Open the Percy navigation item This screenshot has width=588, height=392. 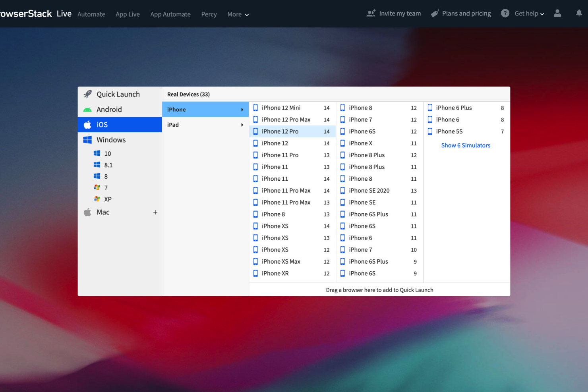point(209,14)
